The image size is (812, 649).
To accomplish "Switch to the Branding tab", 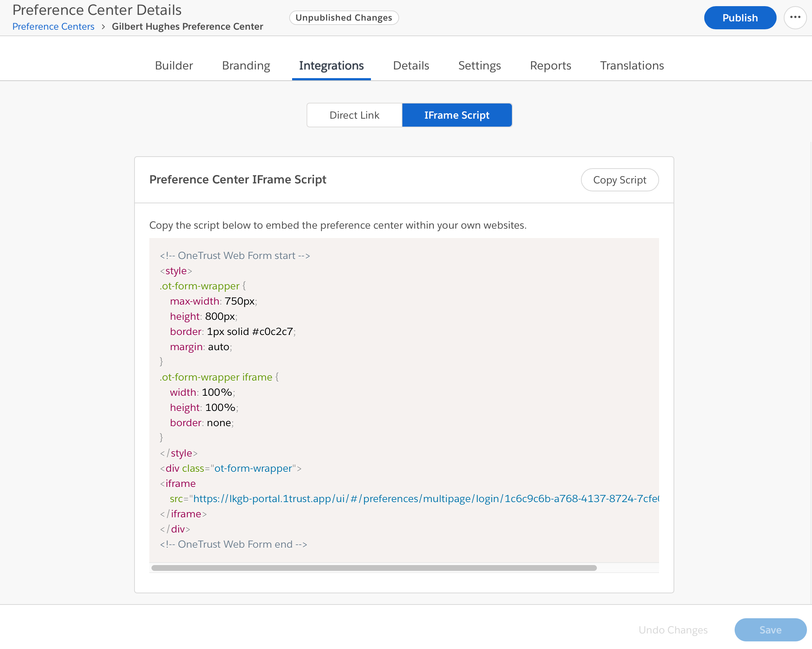I will 246,65.
